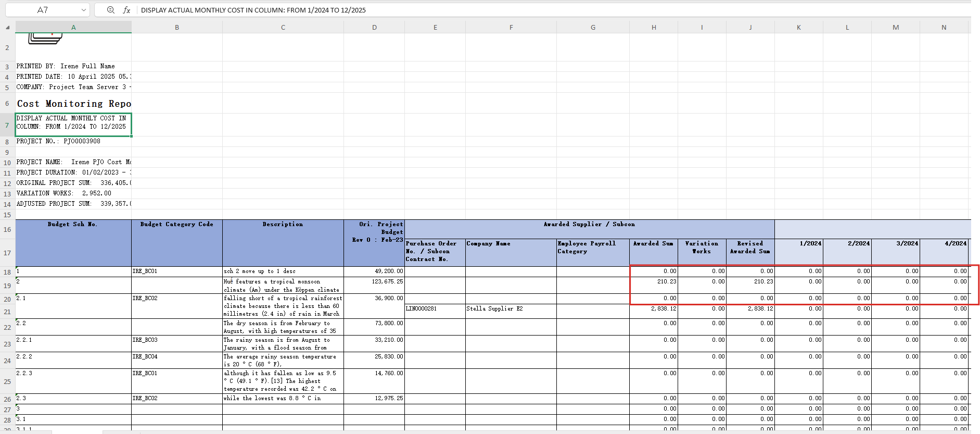Screen dimensions: 980x434
Task: Select row 7 header
Action: pos(7,125)
